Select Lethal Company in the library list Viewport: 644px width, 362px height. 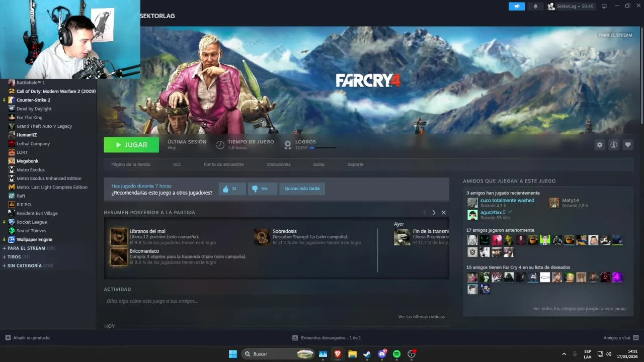pos(33,143)
